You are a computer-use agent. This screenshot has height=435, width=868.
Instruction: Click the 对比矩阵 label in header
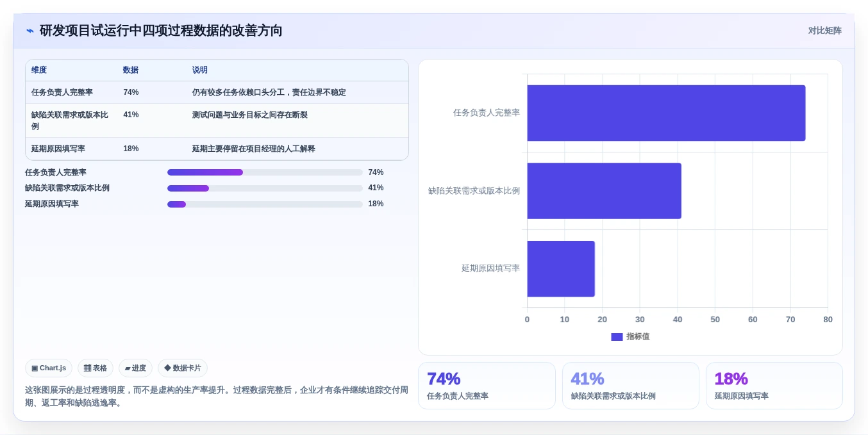pos(824,31)
